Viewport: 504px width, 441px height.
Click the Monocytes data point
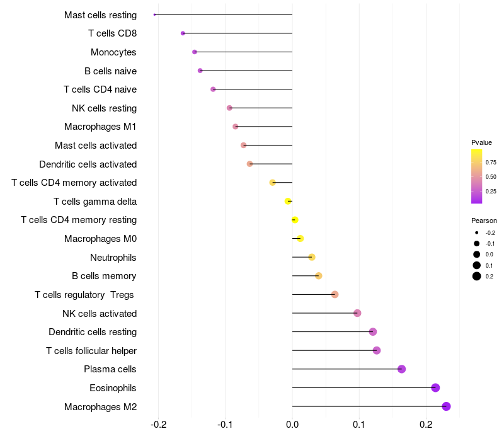coord(195,52)
